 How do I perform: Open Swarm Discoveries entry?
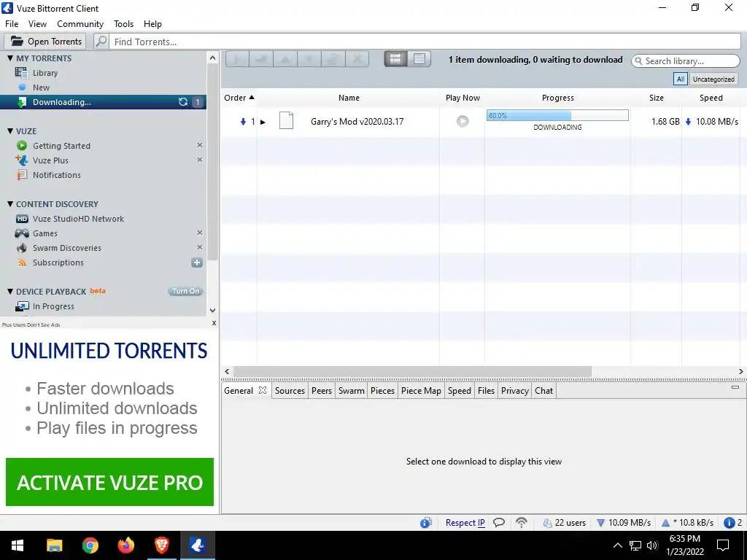pyautogui.click(x=66, y=248)
